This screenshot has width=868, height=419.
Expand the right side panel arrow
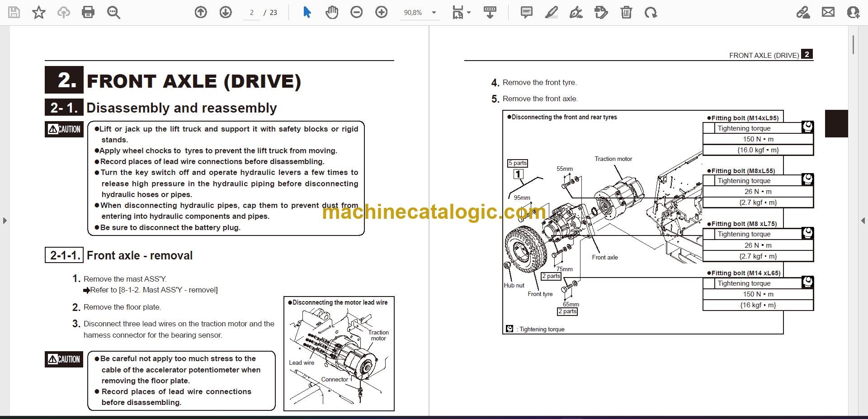[x=863, y=221]
